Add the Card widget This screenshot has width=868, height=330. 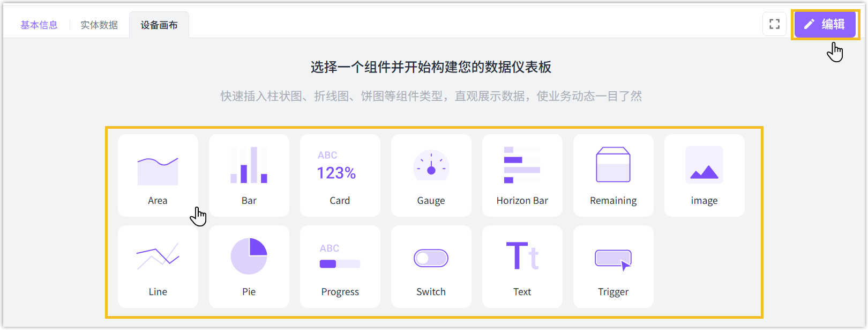click(x=340, y=175)
